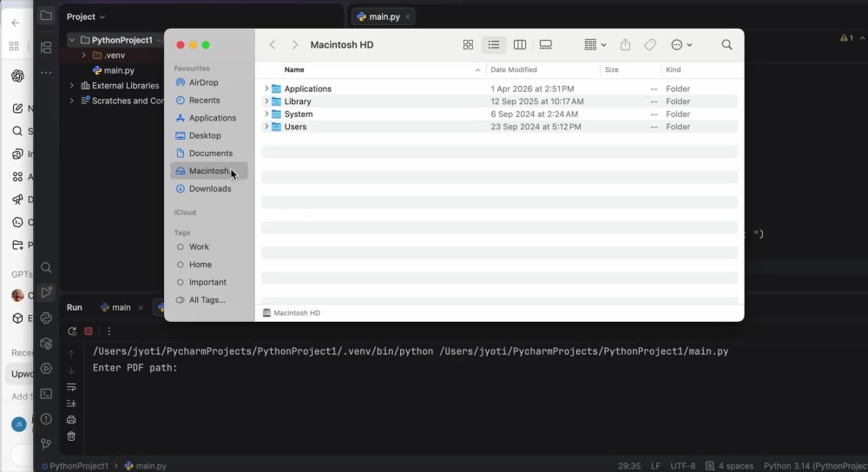The height and width of the screenshot is (472, 868).
Task: Select the Library folder row name
Action: [298, 102]
